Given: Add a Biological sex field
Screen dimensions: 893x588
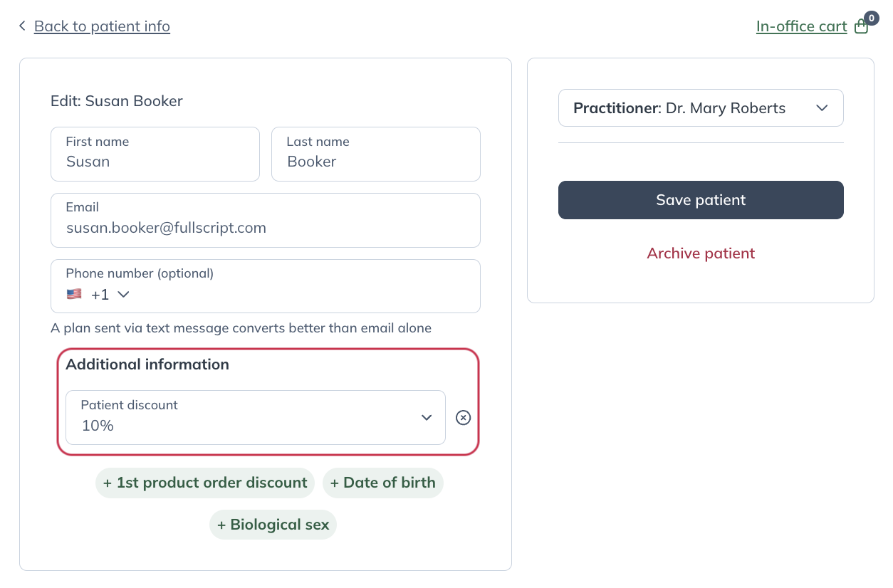Looking at the screenshot, I should (273, 525).
